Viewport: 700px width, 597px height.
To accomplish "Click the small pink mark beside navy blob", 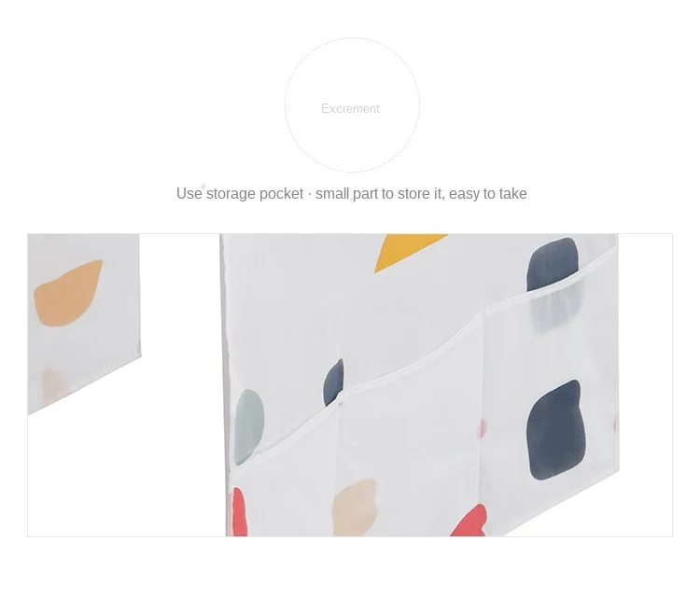I will pyautogui.click(x=483, y=427).
